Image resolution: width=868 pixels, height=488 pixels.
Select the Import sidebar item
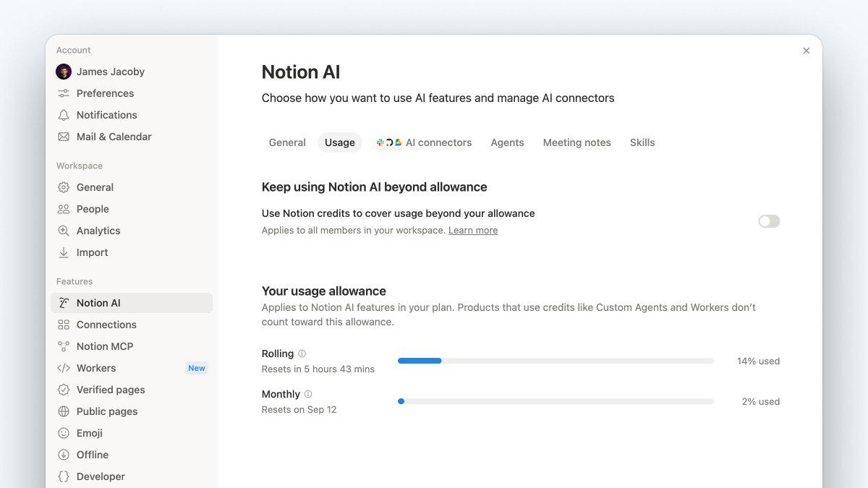click(x=132, y=252)
